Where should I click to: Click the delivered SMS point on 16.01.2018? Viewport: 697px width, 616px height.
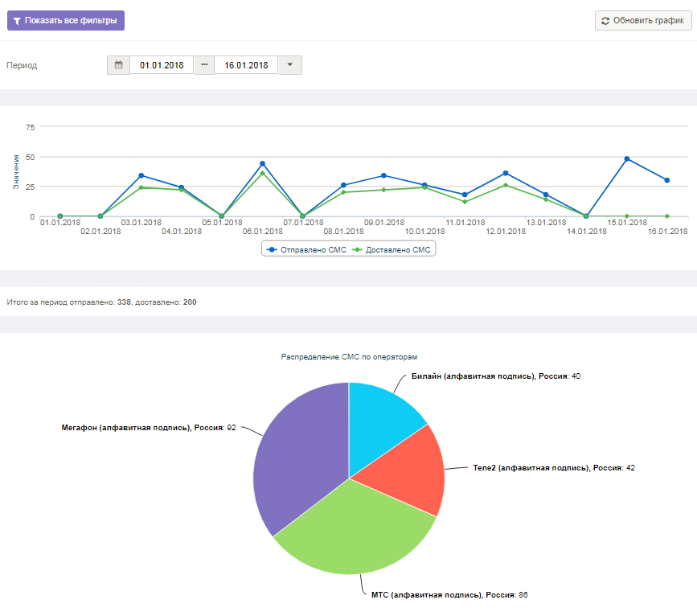(667, 216)
